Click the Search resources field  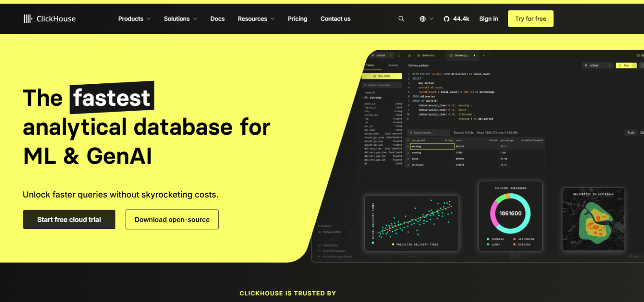click(382, 85)
